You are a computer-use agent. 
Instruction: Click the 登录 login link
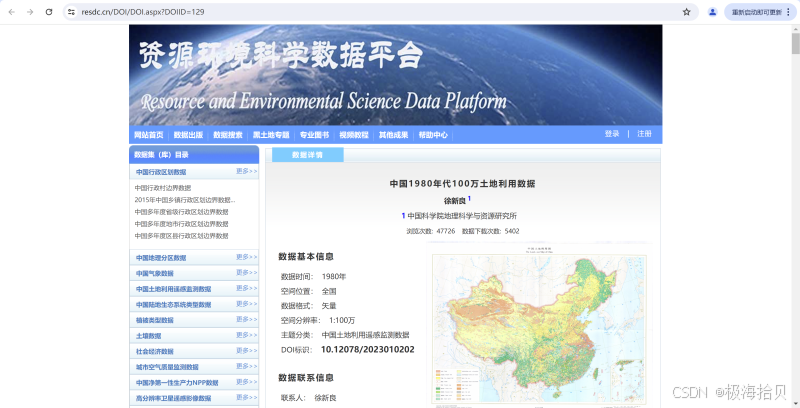[x=612, y=134]
